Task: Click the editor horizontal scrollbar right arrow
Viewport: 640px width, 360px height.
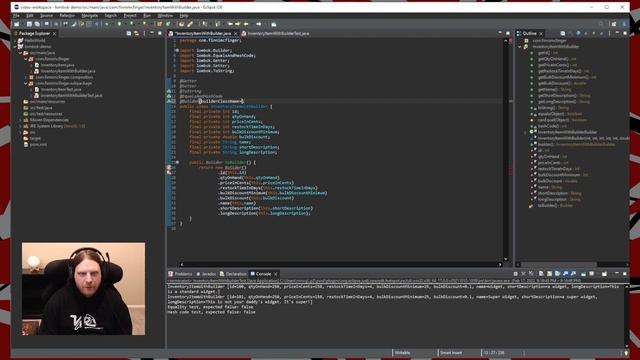Action: 500,264
